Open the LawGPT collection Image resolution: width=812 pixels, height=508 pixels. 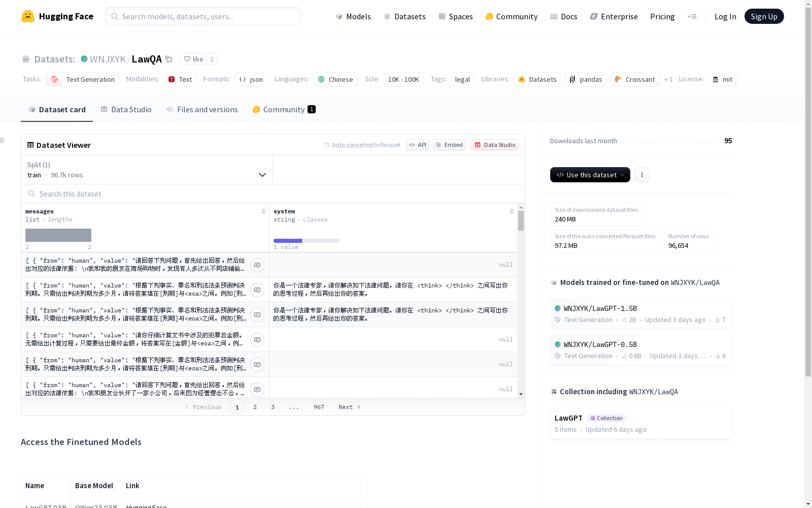[641, 423]
